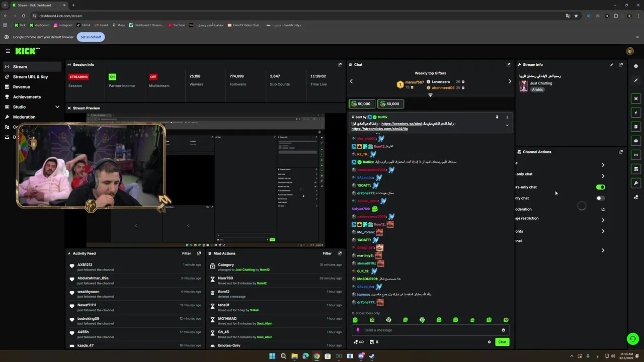
Task: Turn off the green enabled chat toggle
Action: pos(601,187)
